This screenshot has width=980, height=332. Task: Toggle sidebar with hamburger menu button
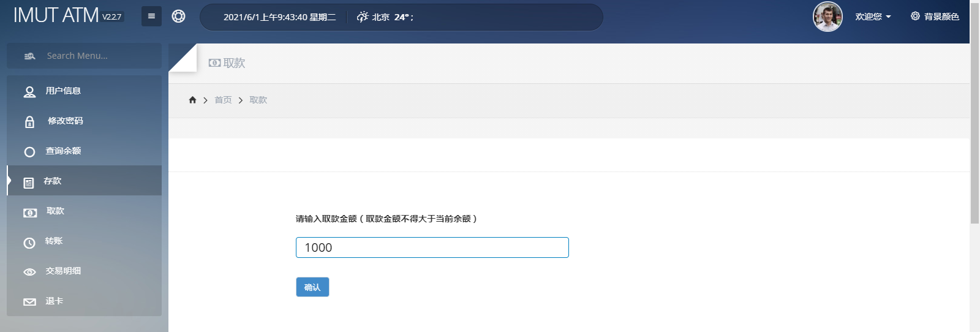151,17
